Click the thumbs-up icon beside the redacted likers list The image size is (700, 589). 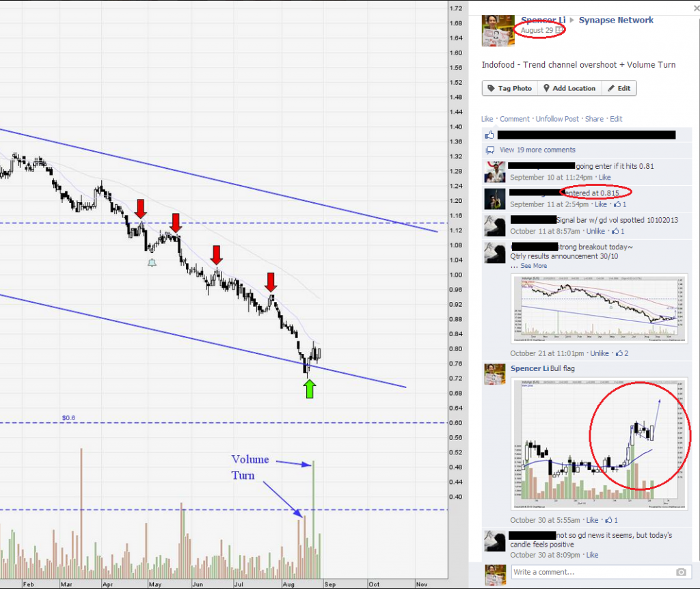(x=488, y=135)
